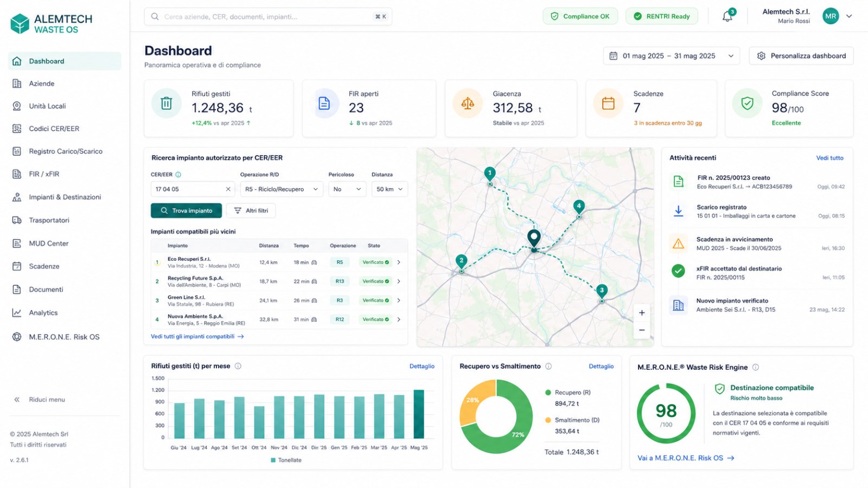Click the Mag '25 bar in the chart
This screenshot has height=488, width=868.
(x=419, y=414)
